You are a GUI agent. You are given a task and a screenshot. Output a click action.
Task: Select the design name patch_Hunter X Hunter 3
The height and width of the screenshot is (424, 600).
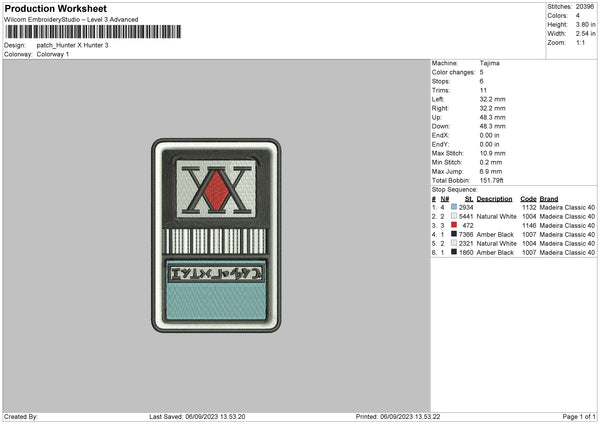coord(72,45)
